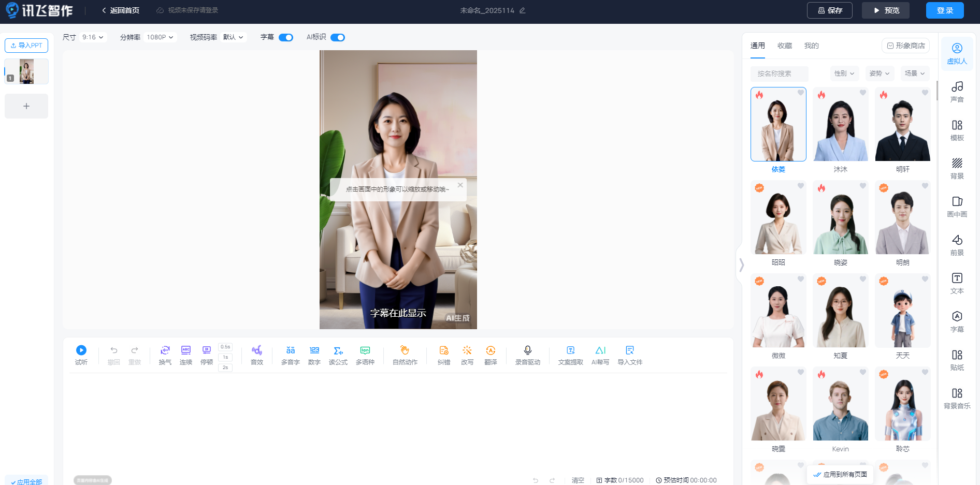Toggle the AI标识 switch
Image resolution: width=980 pixels, height=485 pixels.
[338, 37]
